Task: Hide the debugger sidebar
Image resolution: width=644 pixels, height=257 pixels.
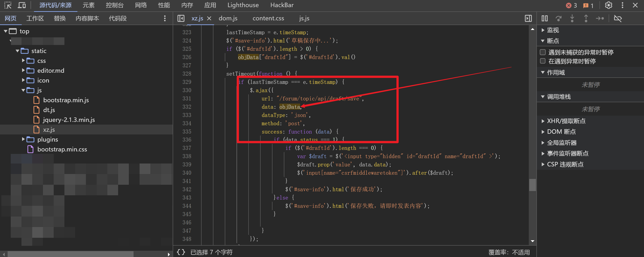Action: point(528,18)
